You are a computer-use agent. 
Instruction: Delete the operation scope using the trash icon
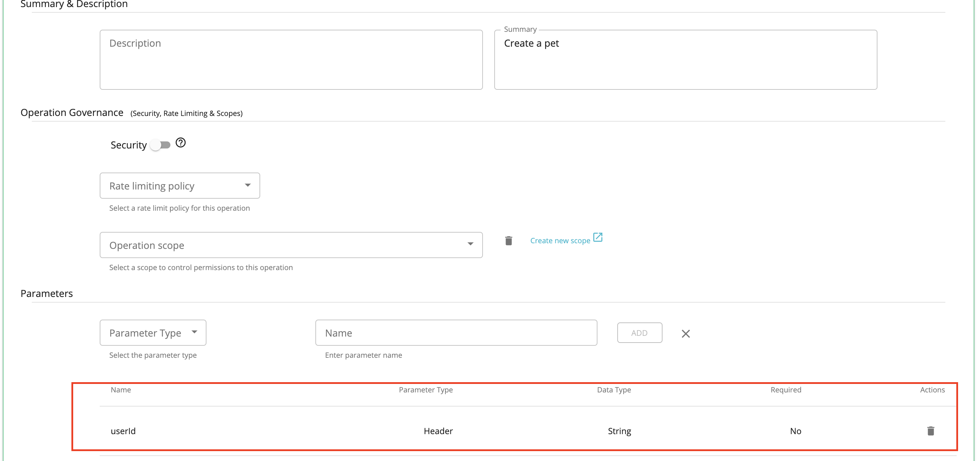pyautogui.click(x=508, y=240)
